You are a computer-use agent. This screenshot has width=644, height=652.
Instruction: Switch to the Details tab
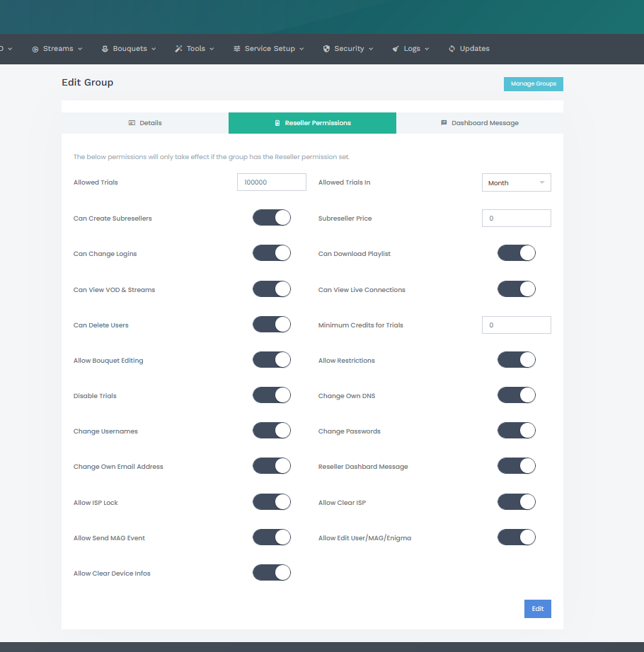[x=145, y=123]
